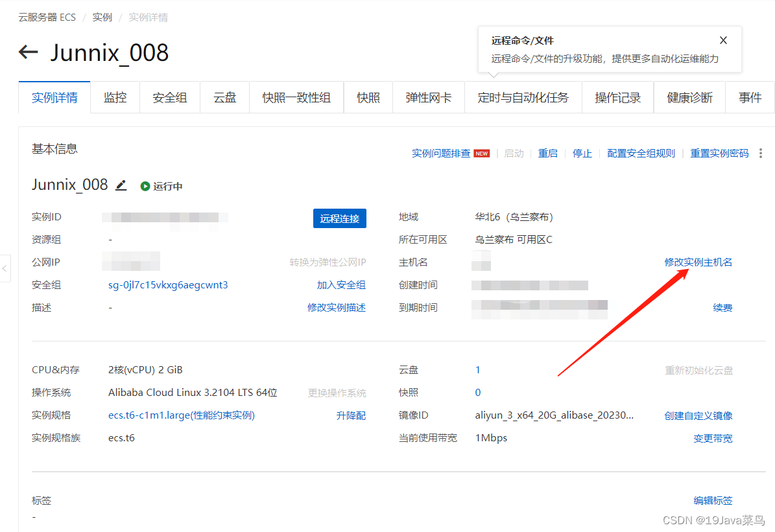Click the 续费 link
This screenshot has width=775, height=532.
click(x=722, y=308)
